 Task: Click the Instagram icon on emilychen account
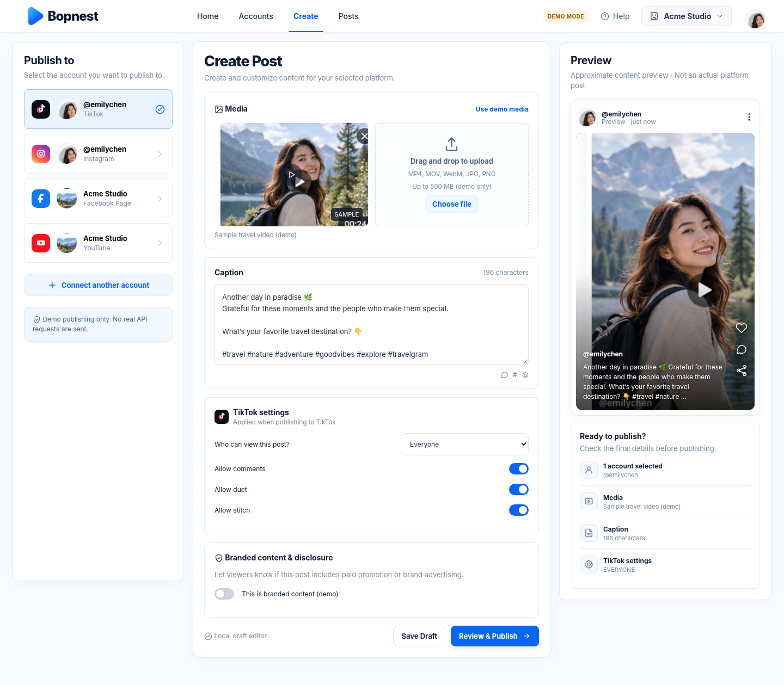(41, 154)
